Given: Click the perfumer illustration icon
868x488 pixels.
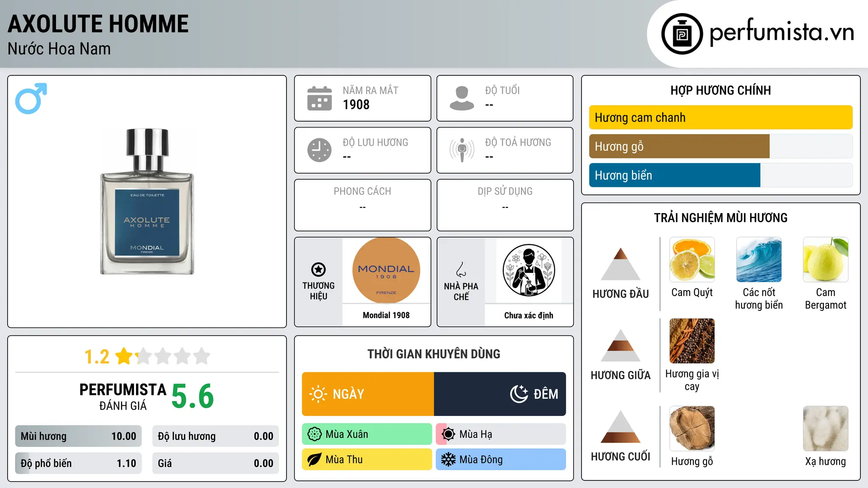Looking at the screenshot, I should point(529,270).
